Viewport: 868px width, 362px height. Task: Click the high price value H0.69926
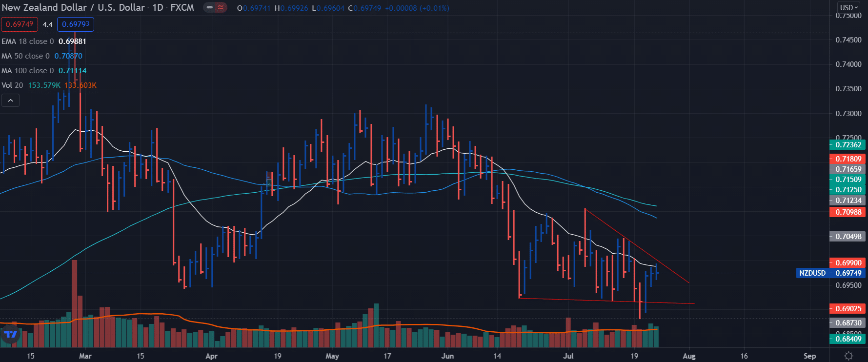pyautogui.click(x=291, y=8)
